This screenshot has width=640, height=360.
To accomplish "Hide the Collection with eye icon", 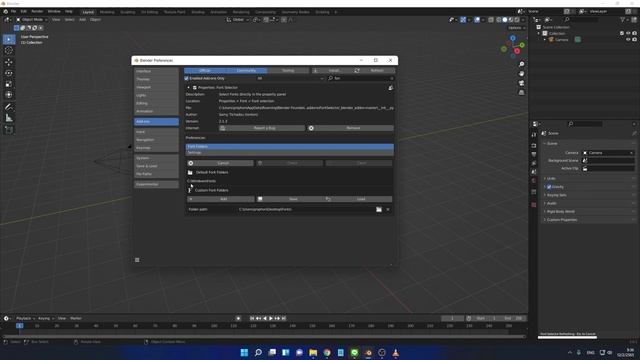I will coord(628,33).
